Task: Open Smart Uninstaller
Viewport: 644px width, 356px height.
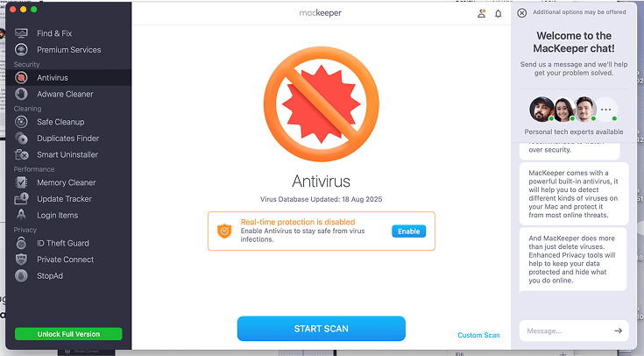Action: 67,154
